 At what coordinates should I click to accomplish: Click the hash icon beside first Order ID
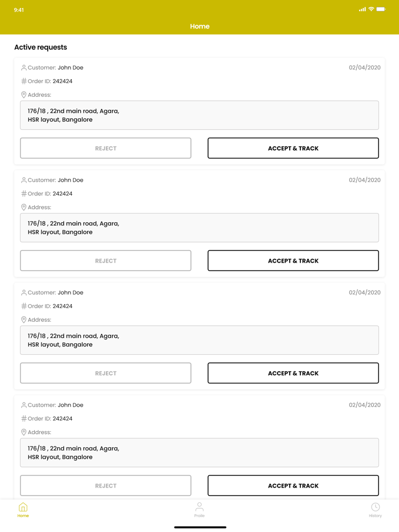tap(24, 81)
